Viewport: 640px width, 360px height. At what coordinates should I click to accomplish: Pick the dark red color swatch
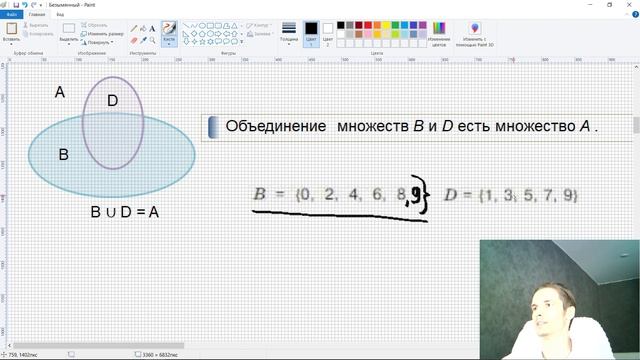pyautogui.click(x=359, y=25)
